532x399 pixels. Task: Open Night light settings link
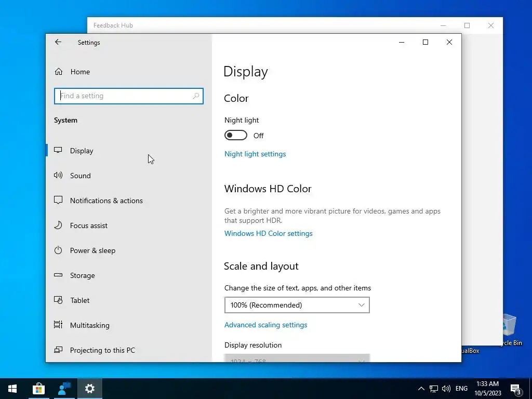(255, 154)
